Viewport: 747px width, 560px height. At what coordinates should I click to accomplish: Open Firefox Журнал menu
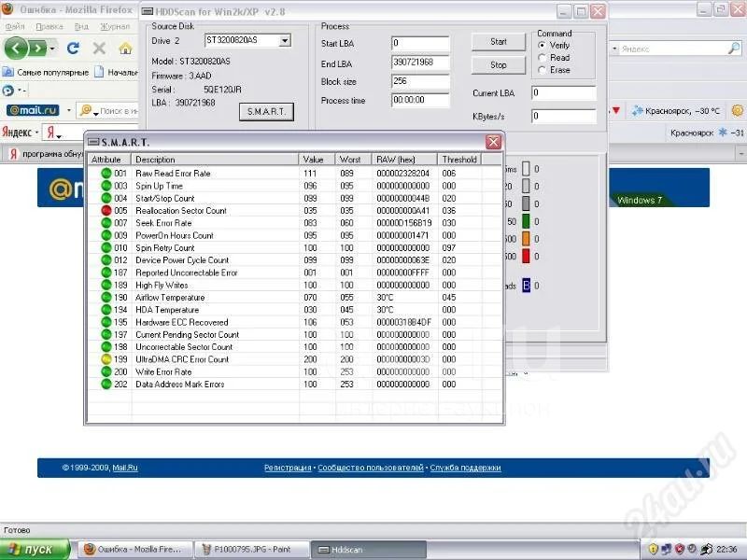114,27
